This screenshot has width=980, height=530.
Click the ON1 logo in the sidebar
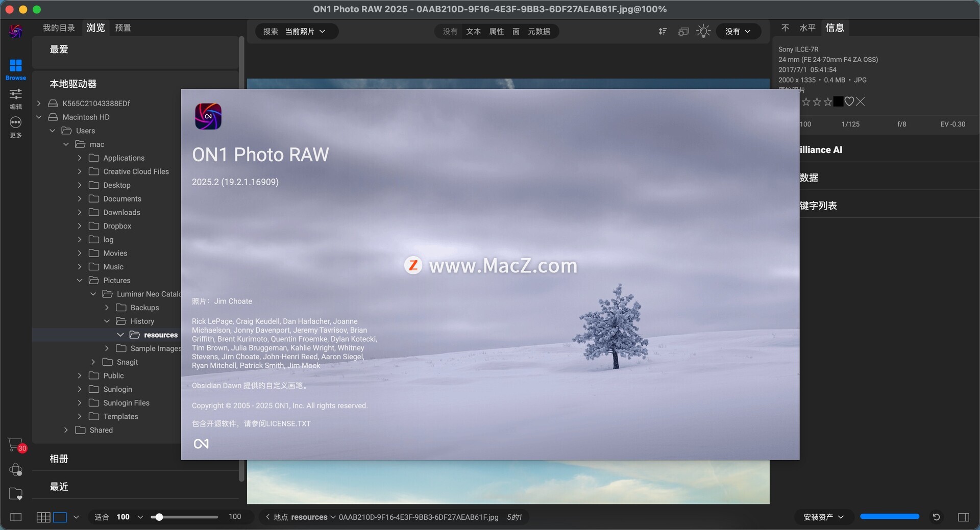(16, 32)
